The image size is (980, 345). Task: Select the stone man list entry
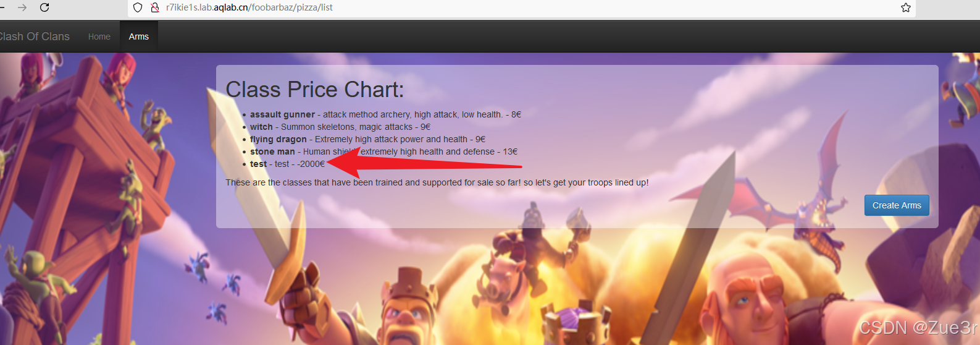[x=383, y=151]
